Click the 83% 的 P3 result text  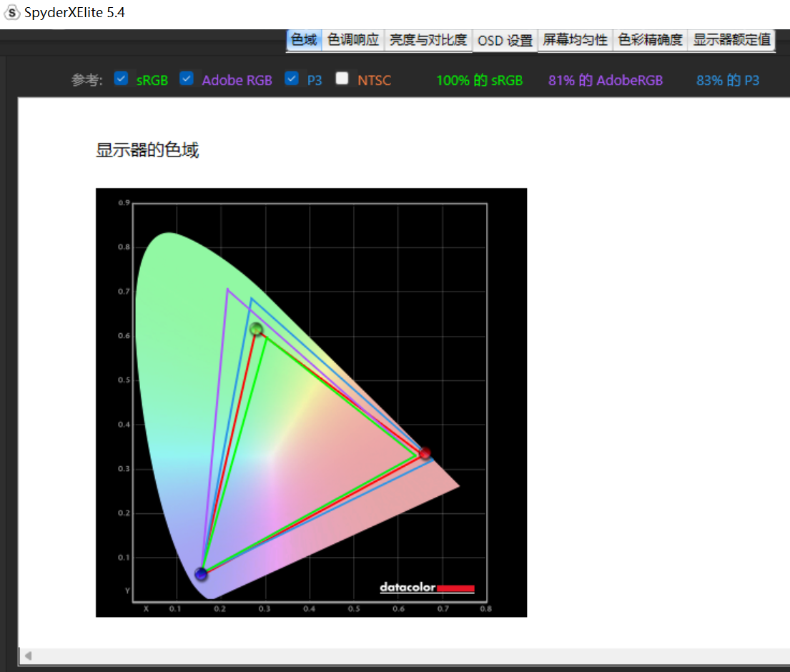[x=728, y=80]
